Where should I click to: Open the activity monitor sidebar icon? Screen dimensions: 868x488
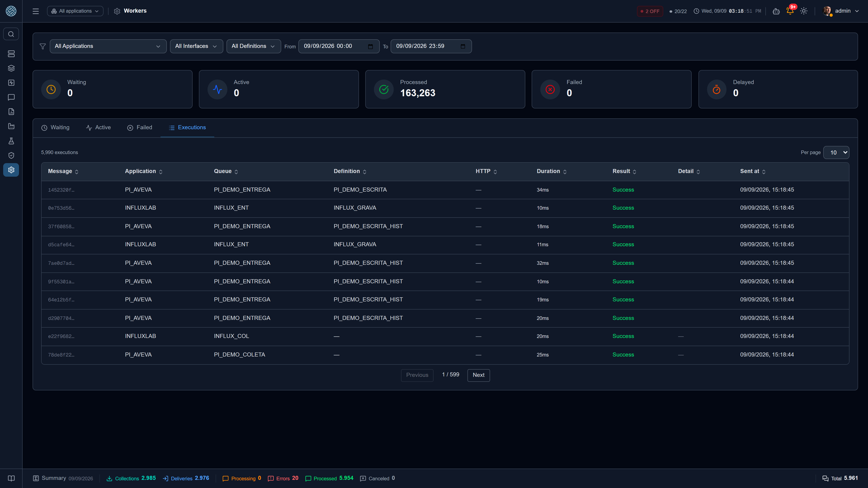pos(11,83)
